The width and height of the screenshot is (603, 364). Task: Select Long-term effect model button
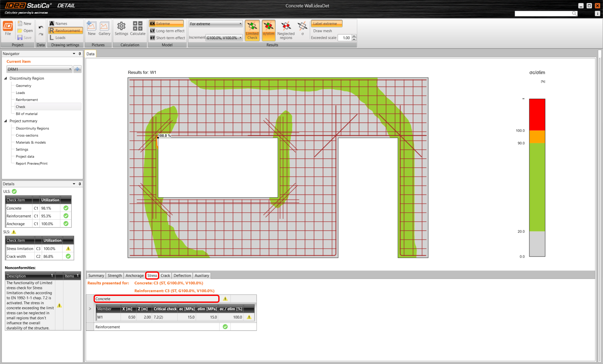click(x=167, y=31)
